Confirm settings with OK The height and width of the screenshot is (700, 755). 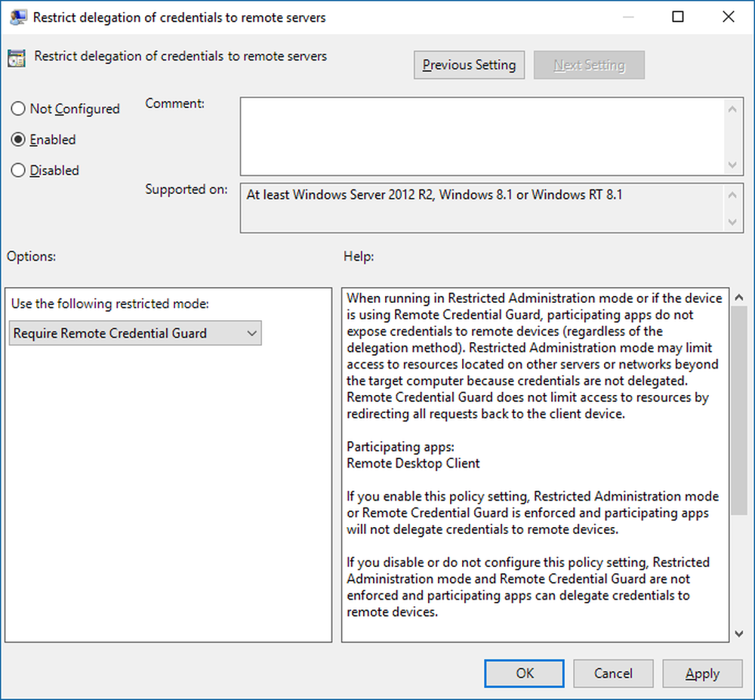[x=524, y=674]
